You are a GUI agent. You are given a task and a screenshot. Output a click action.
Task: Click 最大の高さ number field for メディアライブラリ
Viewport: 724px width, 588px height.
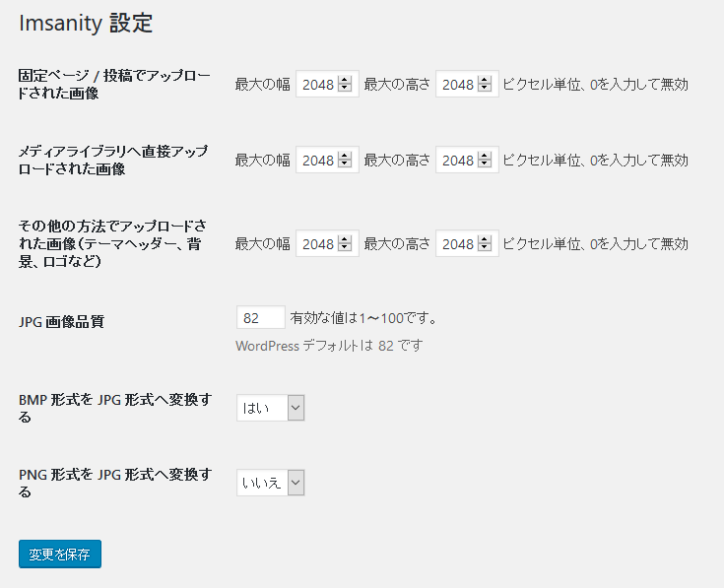click(x=457, y=161)
